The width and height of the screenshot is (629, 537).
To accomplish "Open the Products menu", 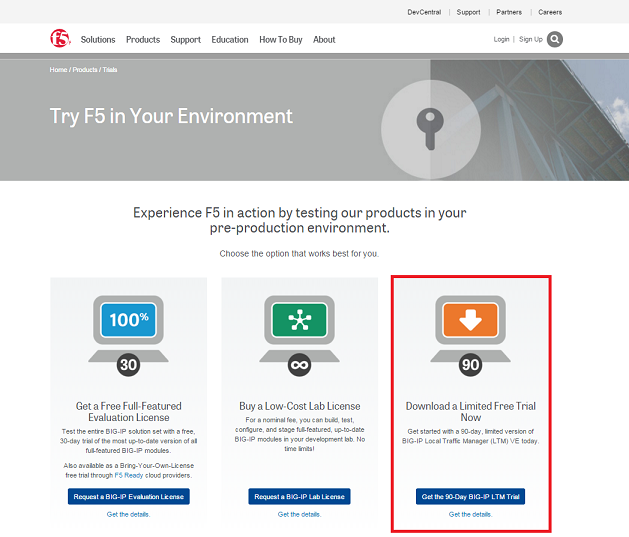I will [x=143, y=40].
